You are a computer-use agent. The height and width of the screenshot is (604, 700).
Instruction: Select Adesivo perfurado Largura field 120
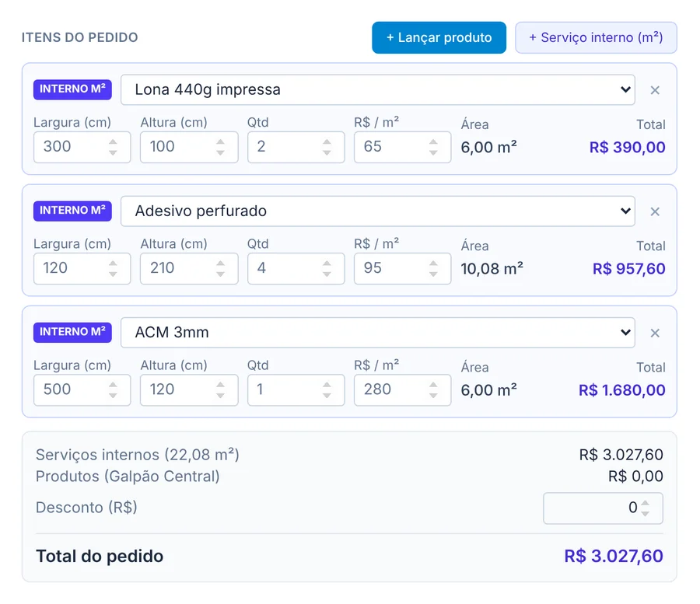click(x=82, y=268)
